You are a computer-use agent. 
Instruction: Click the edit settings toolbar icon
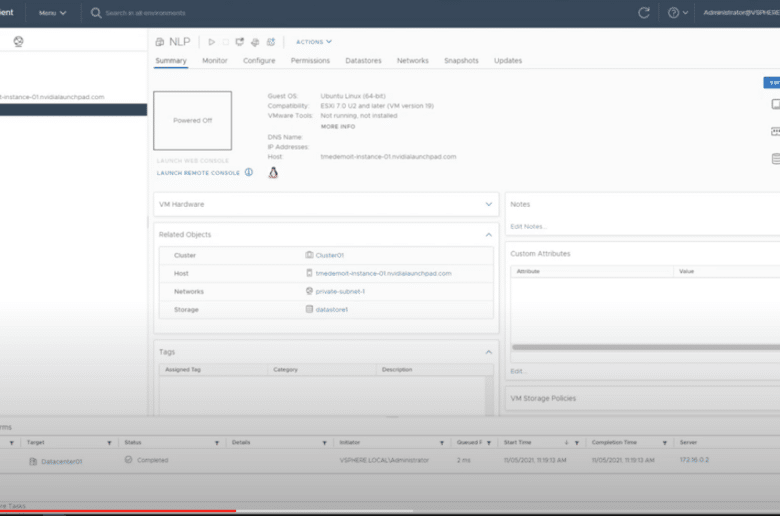pos(255,42)
